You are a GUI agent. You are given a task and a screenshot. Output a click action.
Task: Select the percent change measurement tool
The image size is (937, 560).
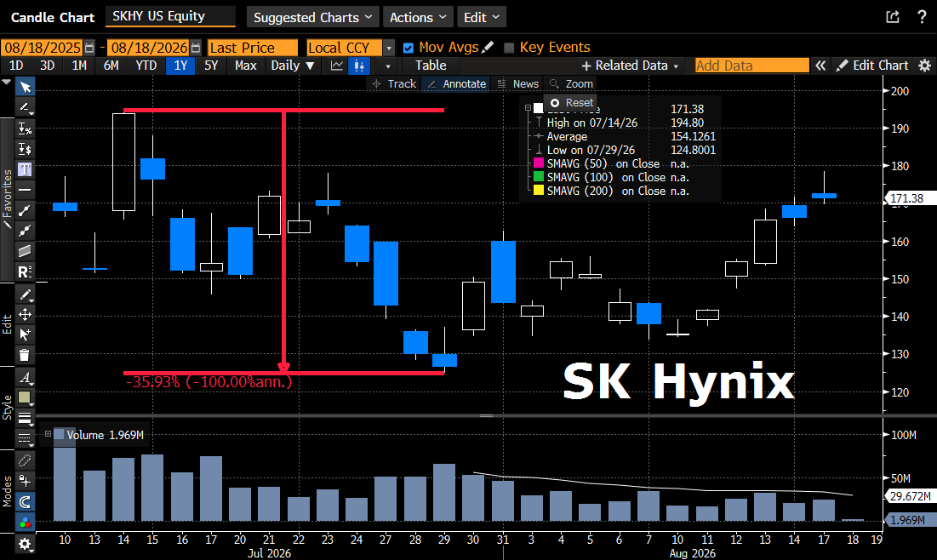pos(25,128)
